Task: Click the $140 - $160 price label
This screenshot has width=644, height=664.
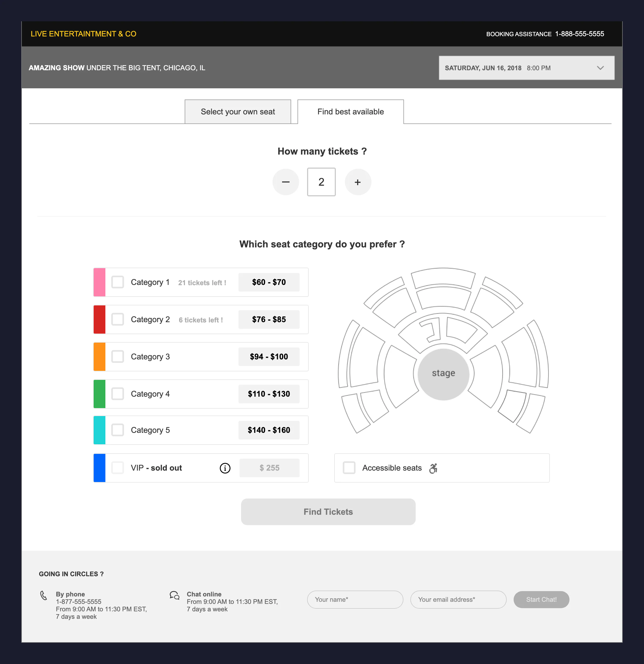Action: click(x=269, y=430)
